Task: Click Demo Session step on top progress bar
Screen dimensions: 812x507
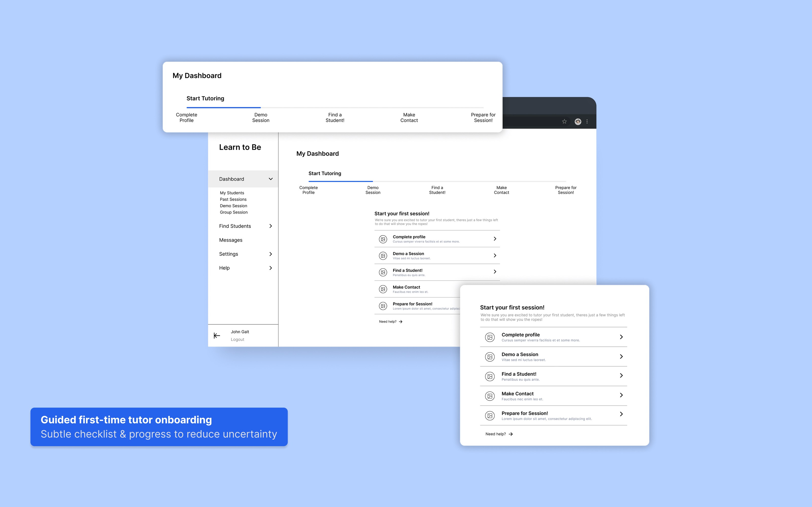Action: (261, 117)
